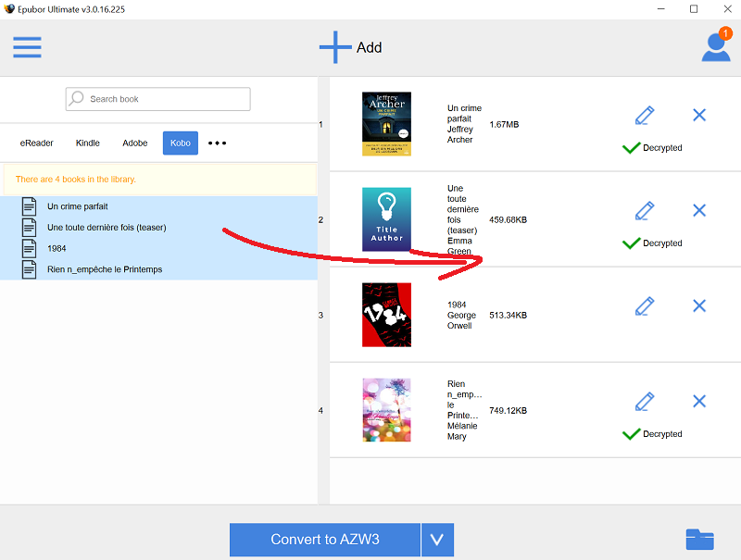Remove 1984 from the conversion list

(699, 305)
